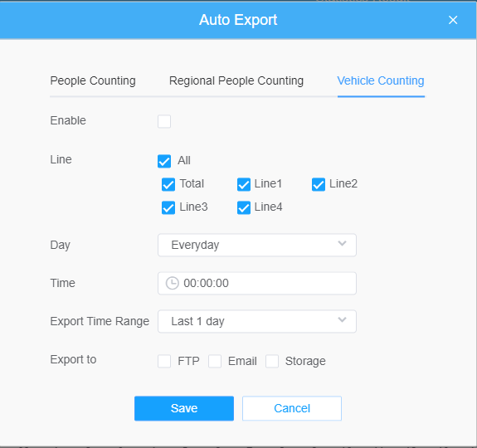Image resolution: width=477 pixels, height=448 pixels.
Task: Enable export to Email
Action: (x=215, y=362)
